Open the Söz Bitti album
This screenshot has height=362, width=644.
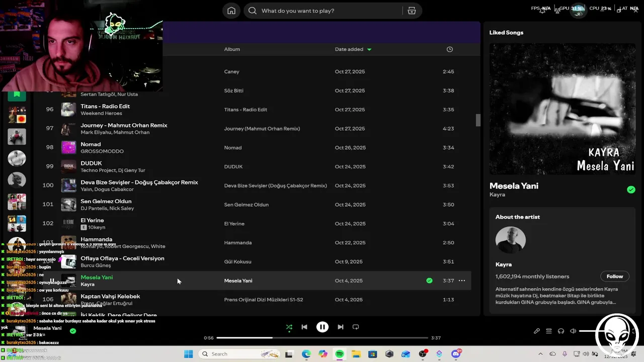(233, 90)
